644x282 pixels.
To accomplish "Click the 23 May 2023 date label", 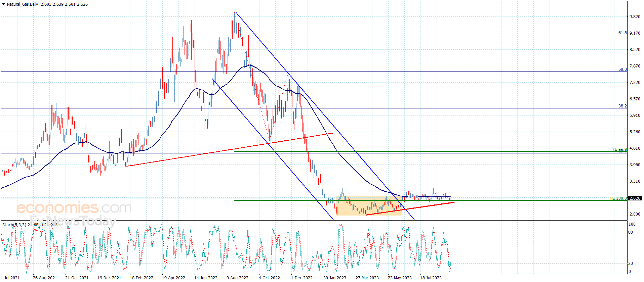I will coord(400,278).
